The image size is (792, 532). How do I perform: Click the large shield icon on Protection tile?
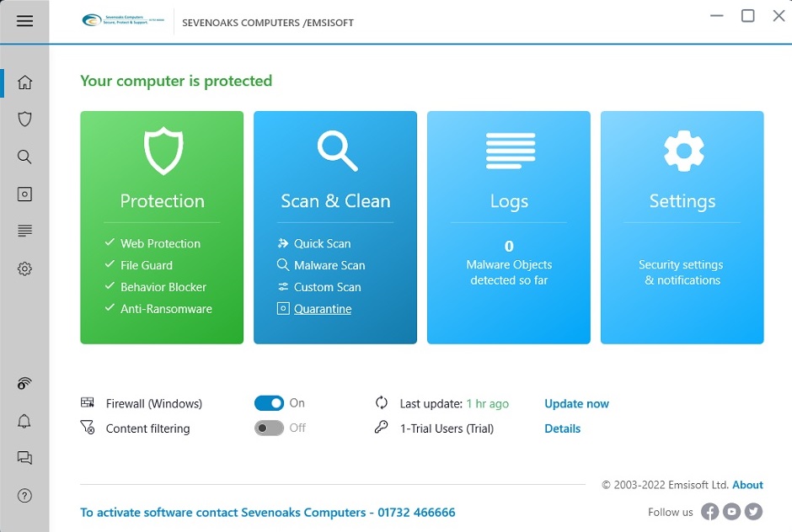[x=163, y=151]
